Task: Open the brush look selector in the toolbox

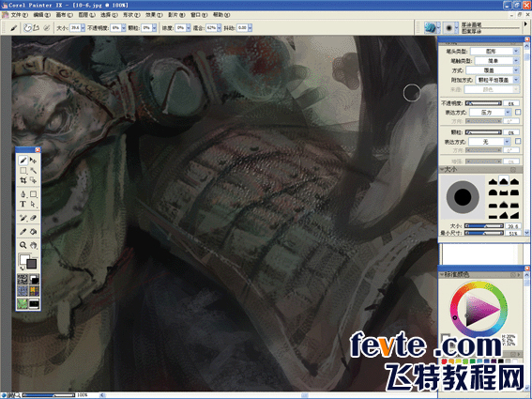Action: tap(23, 303)
